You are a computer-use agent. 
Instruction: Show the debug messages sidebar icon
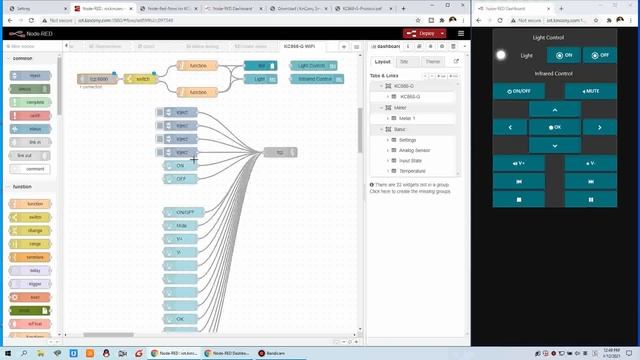click(x=430, y=47)
